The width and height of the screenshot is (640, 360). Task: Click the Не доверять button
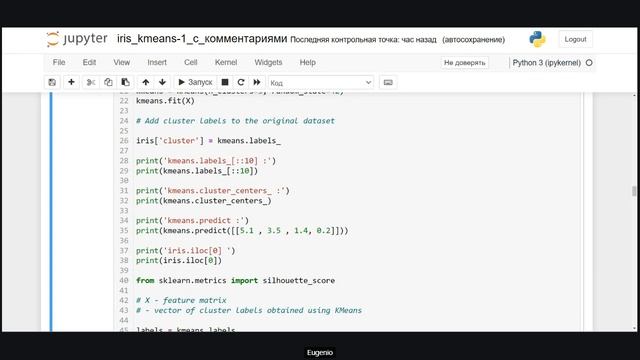coord(464,63)
